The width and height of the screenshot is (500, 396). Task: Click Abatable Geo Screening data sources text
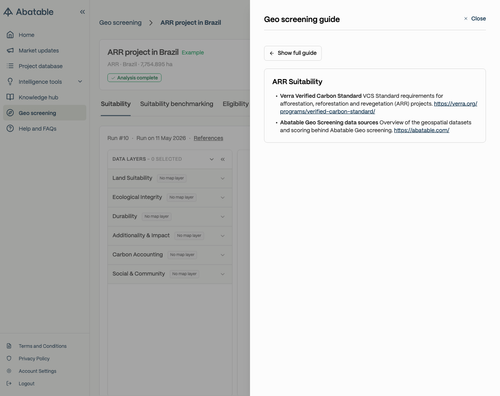329,122
